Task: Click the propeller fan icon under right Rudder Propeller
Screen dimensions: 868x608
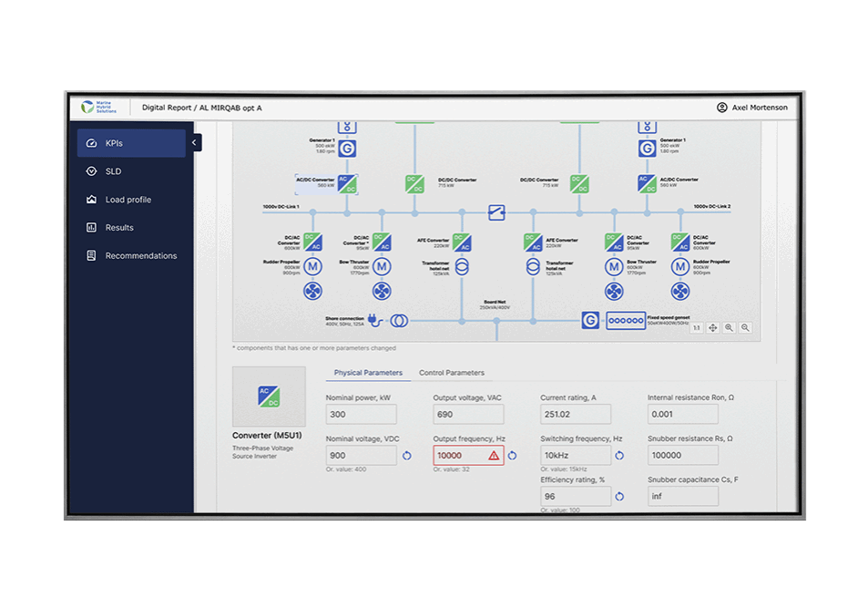Action: 680,291
